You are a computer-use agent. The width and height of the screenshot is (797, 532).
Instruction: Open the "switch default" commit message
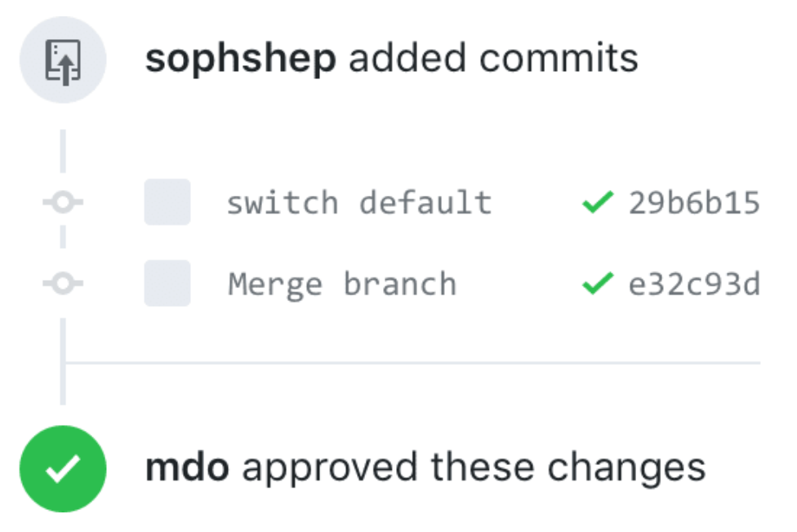[359, 202]
